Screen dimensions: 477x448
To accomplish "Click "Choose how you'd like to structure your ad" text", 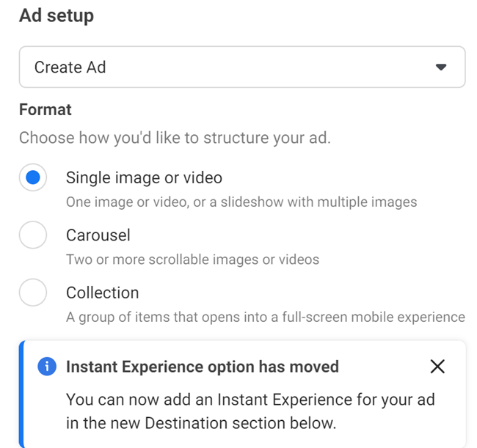I will coord(175,138).
